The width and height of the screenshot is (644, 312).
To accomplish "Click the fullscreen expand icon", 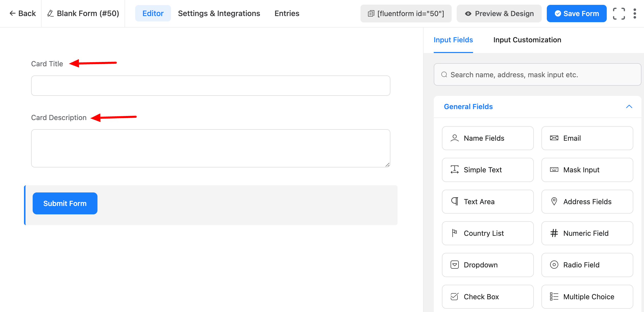I will (619, 14).
